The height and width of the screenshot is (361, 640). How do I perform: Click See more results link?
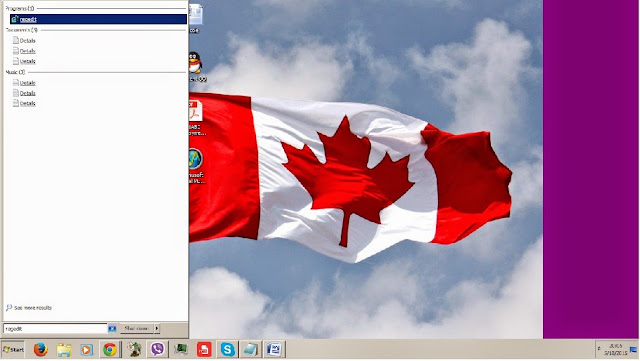tap(29, 308)
